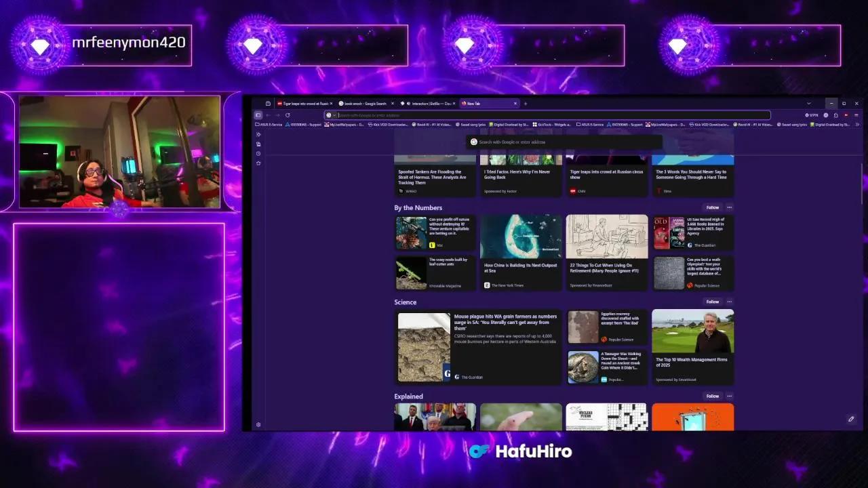Open Can you beat a math Olympiad article
This screenshot has height=488, width=868.
(693, 272)
